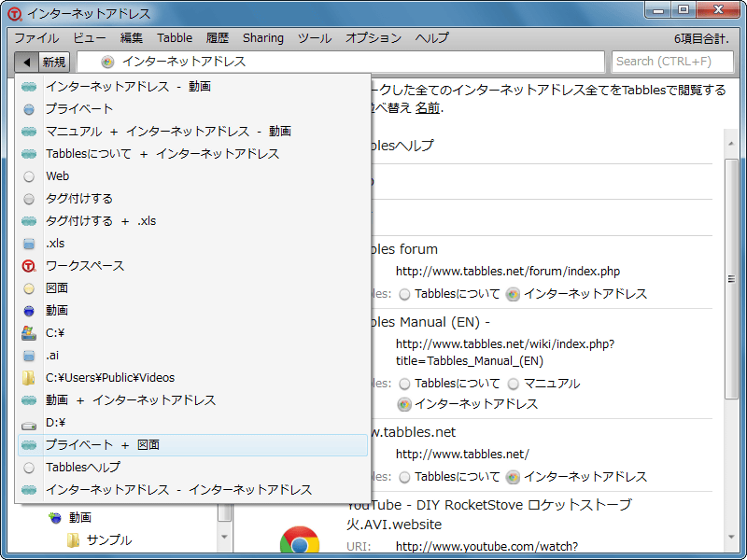The image size is (747, 560).
Task: Click icon beside 'マニュアル + インターネットアドレス - 動画'
Action: 29,132
